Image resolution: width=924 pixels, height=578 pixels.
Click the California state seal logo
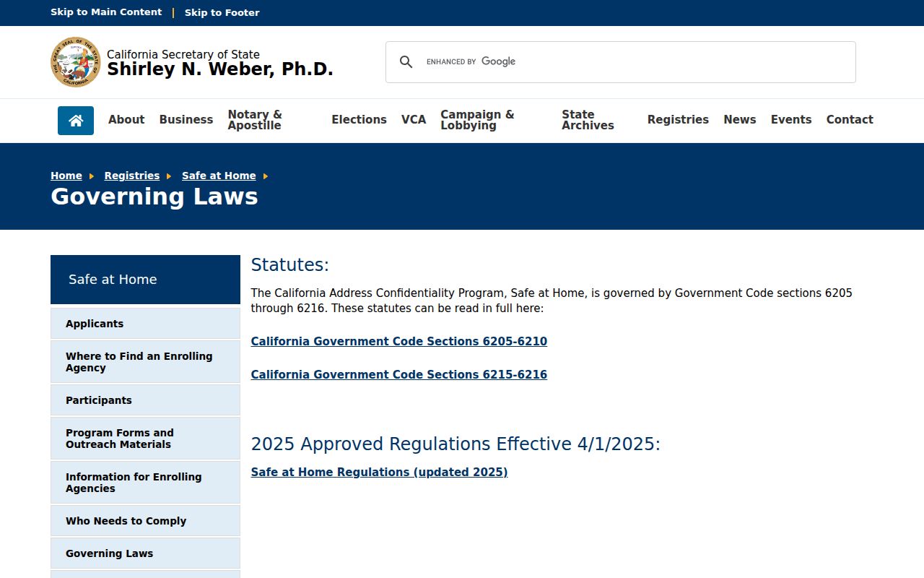pos(76,62)
